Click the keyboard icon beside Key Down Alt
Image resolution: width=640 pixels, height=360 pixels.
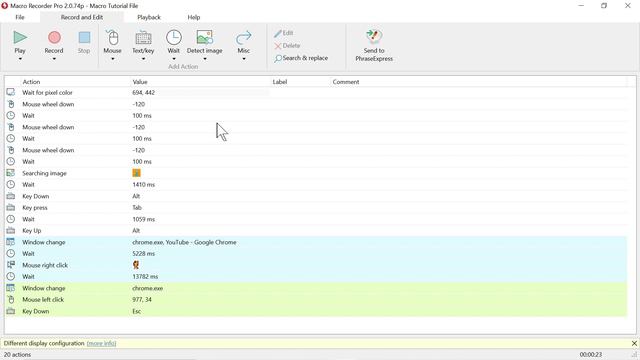click(11, 196)
